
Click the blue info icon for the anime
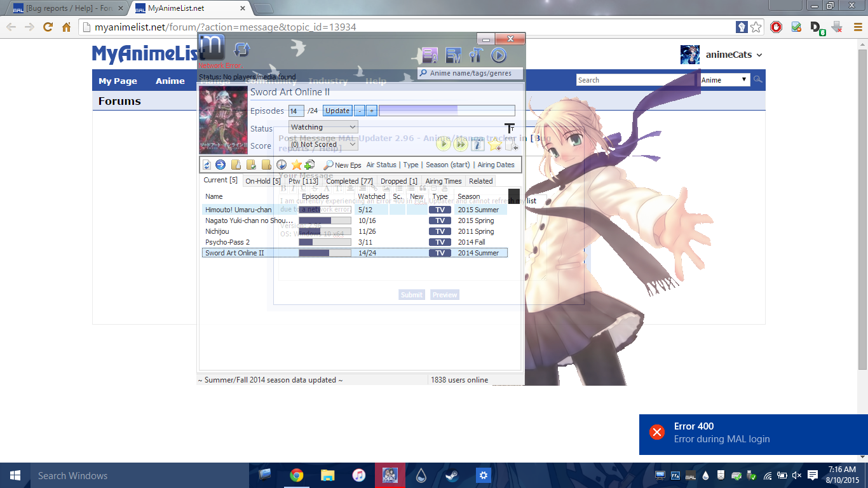click(x=477, y=144)
